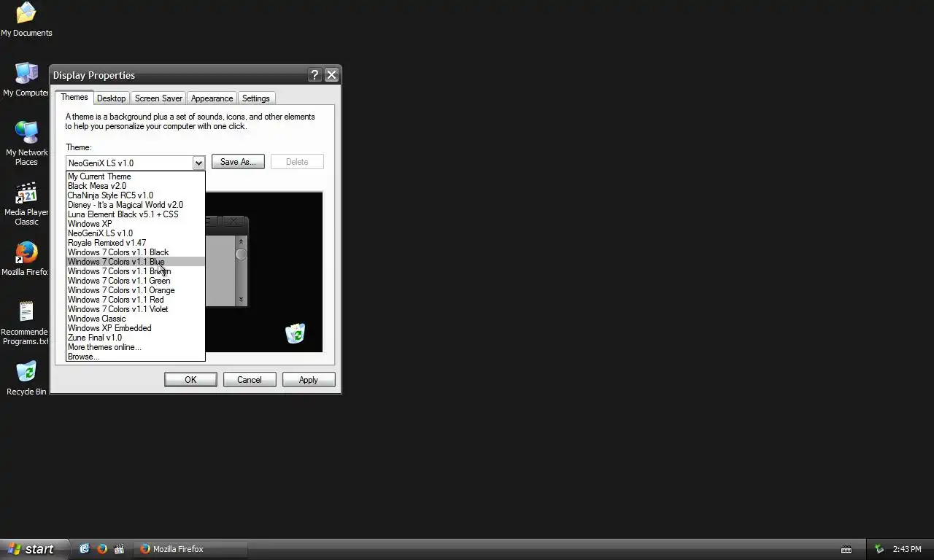Open the Screen Saver tab
Screen dimensions: 934x560
click(x=158, y=98)
